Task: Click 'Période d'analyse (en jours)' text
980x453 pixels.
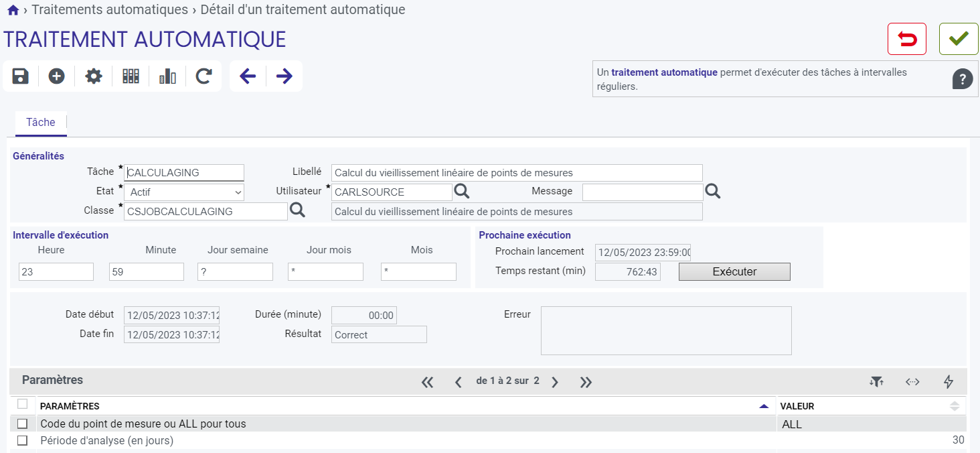Action: tap(107, 440)
